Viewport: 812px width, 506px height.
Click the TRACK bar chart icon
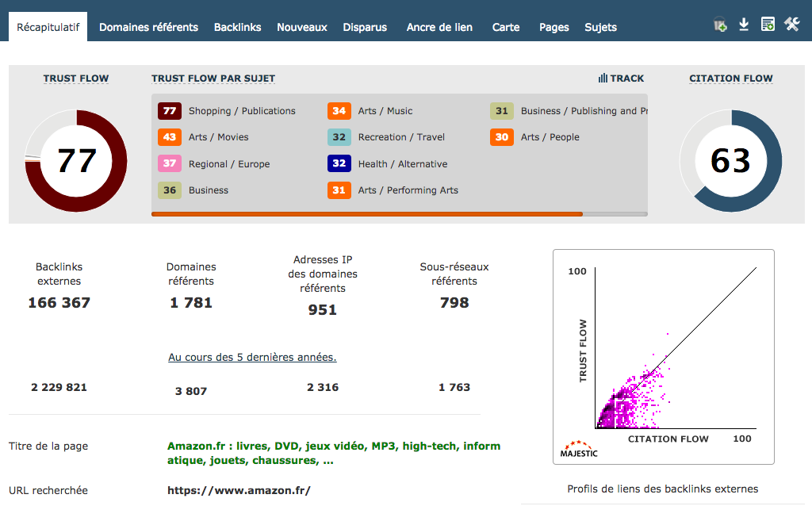[603, 79]
